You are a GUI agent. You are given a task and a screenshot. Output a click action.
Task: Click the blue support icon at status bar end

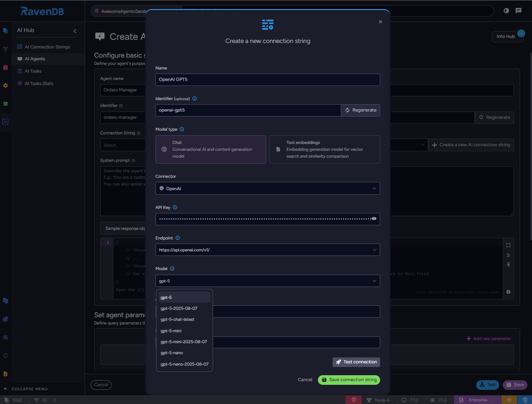click(x=525, y=400)
